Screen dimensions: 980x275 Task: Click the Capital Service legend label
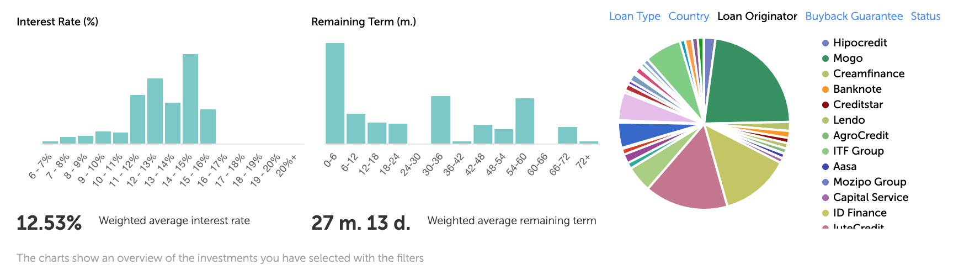tap(871, 198)
